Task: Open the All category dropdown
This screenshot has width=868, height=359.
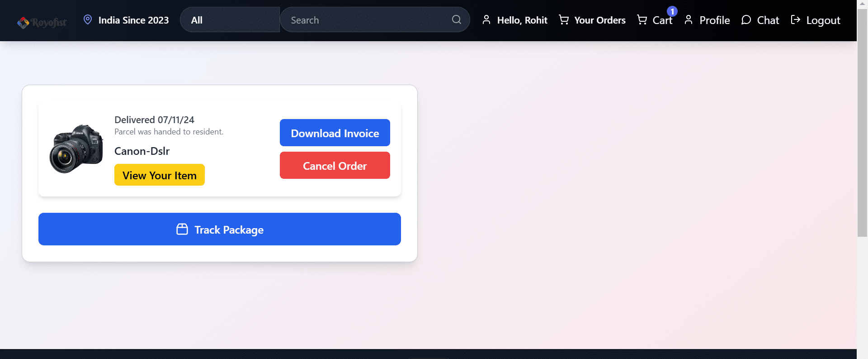Action: coord(230,20)
